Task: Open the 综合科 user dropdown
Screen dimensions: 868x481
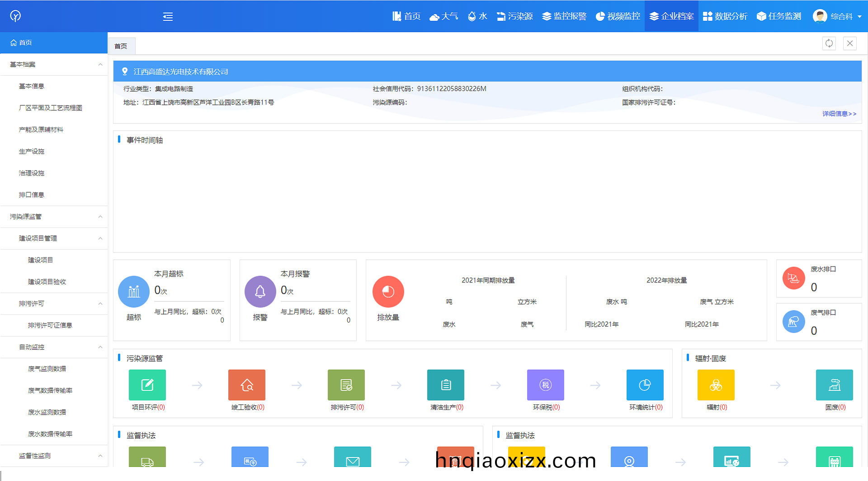Action: point(837,16)
